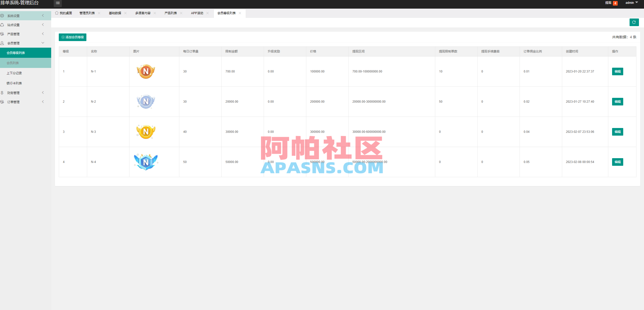644x310 pixels.
Task: Edit level N-2 using its 编辑 button
Action: pyautogui.click(x=617, y=101)
